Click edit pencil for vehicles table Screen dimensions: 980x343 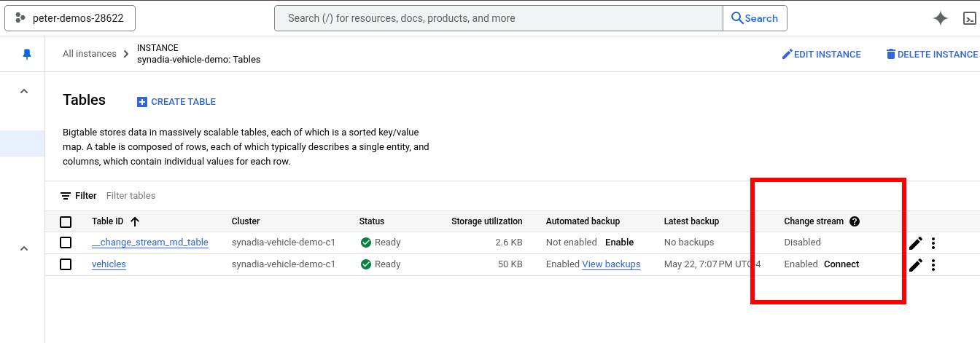click(916, 265)
